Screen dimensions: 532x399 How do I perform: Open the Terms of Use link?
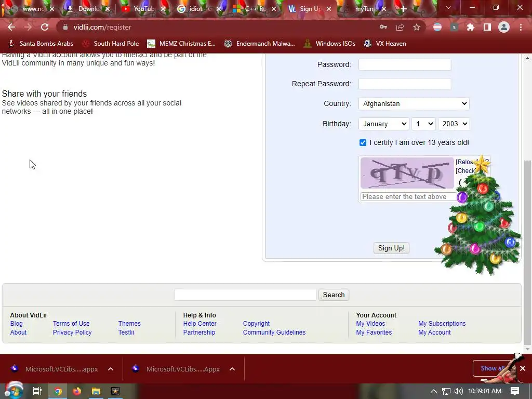click(x=71, y=324)
